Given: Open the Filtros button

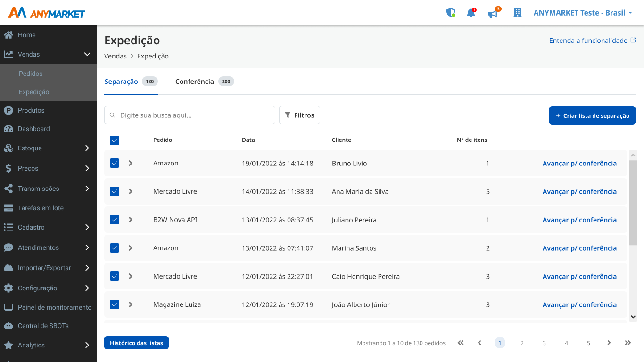Looking at the screenshot, I should coord(299,115).
